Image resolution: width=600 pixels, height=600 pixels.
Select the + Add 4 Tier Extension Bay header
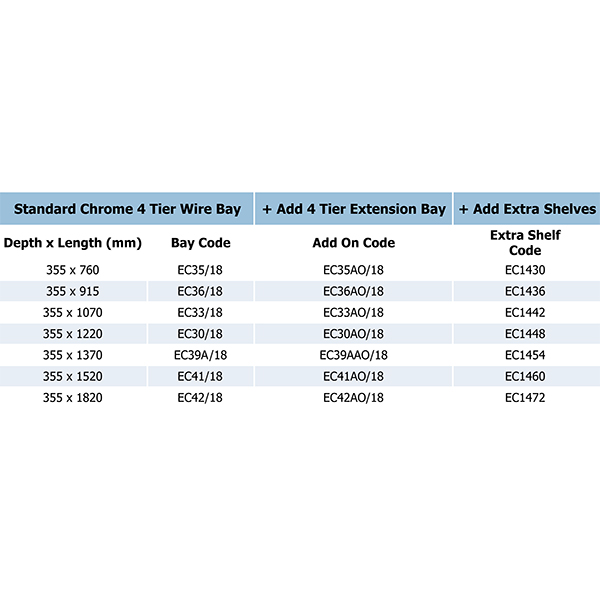pyautogui.click(x=354, y=209)
